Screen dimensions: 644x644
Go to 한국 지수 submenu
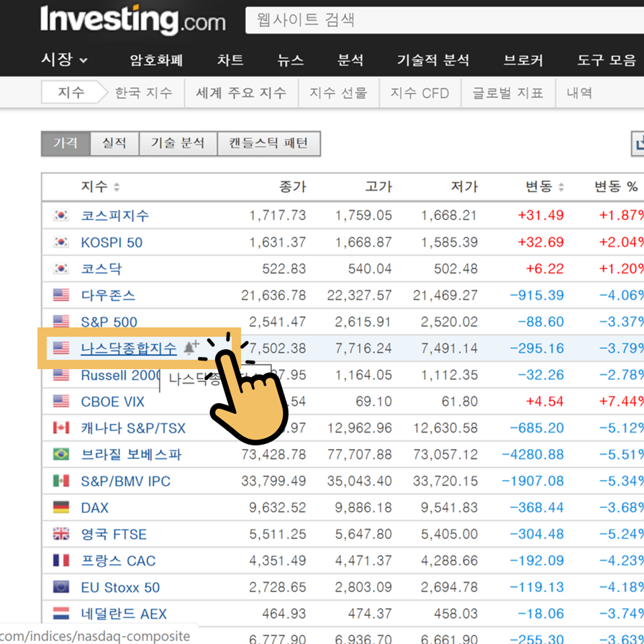pyautogui.click(x=143, y=93)
